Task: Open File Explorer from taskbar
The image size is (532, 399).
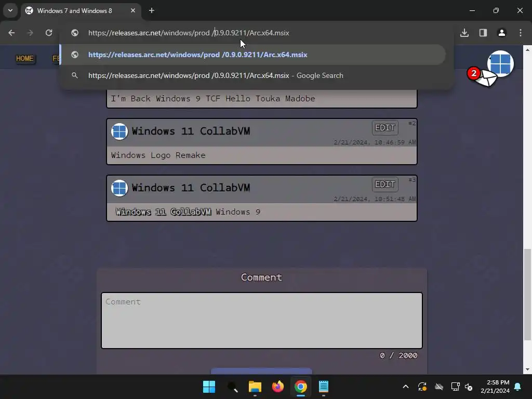Action: [x=255, y=387]
